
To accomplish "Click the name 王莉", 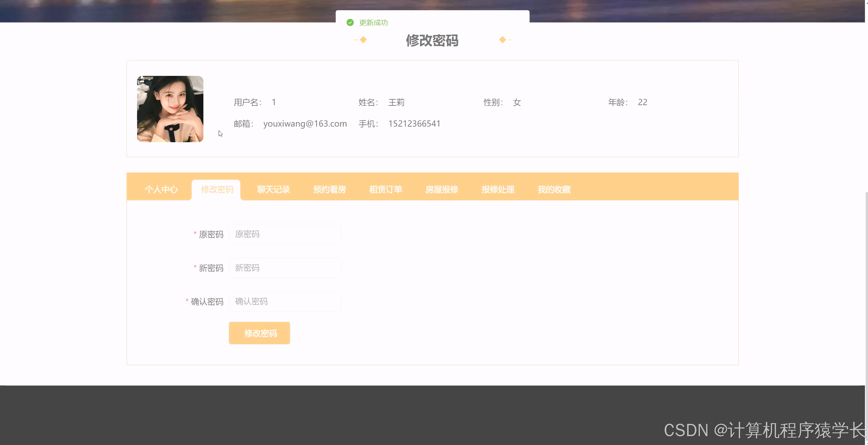I will pyautogui.click(x=396, y=102).
